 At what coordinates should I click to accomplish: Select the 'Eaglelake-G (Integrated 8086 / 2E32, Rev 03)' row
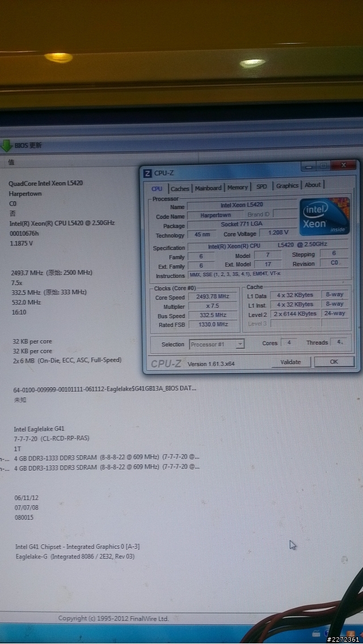coord(75,557)
